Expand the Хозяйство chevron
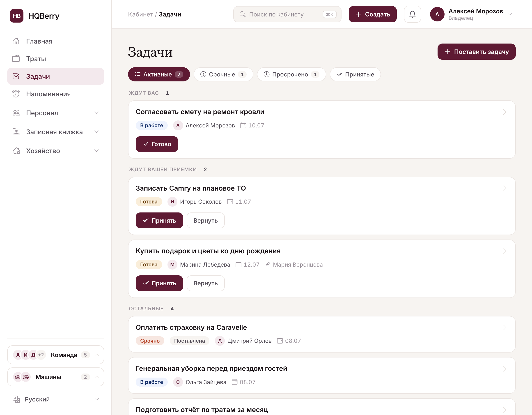 pyautogui.click(x=96, y=151)
